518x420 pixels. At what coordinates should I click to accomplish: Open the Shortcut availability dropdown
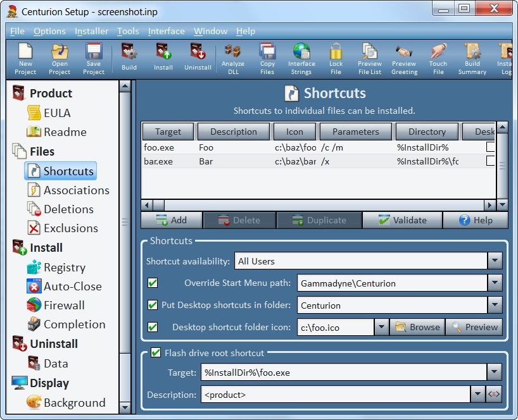(495, 261)
